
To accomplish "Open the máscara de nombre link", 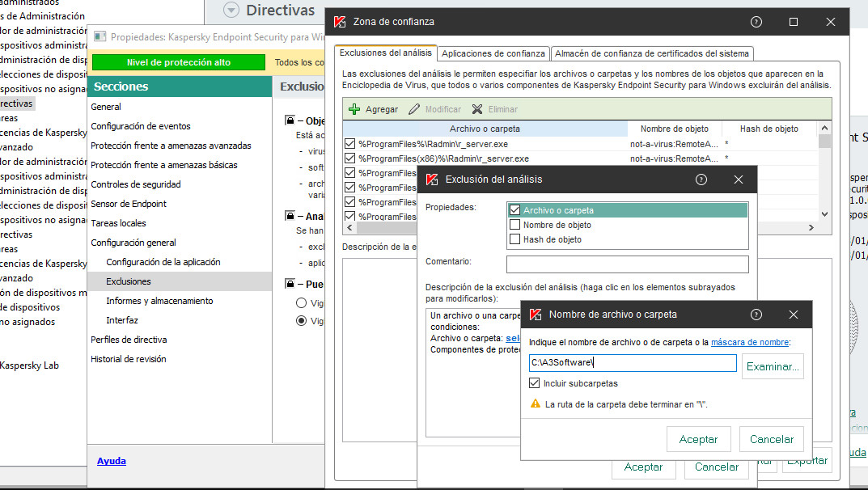I will tap(749, 342).
